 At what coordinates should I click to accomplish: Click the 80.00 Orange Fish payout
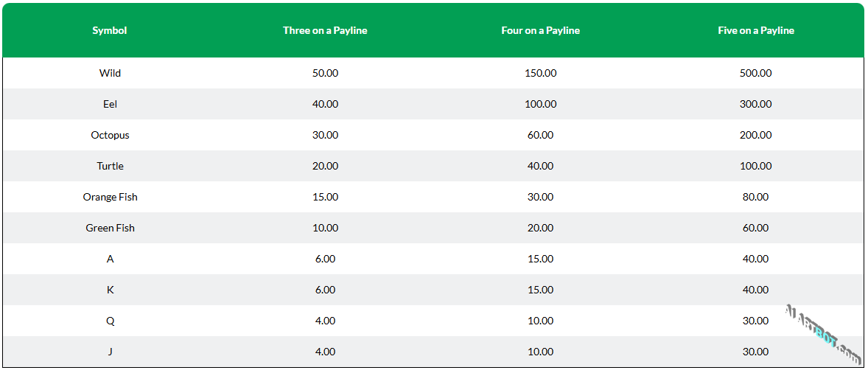click(x=755, y=197)
